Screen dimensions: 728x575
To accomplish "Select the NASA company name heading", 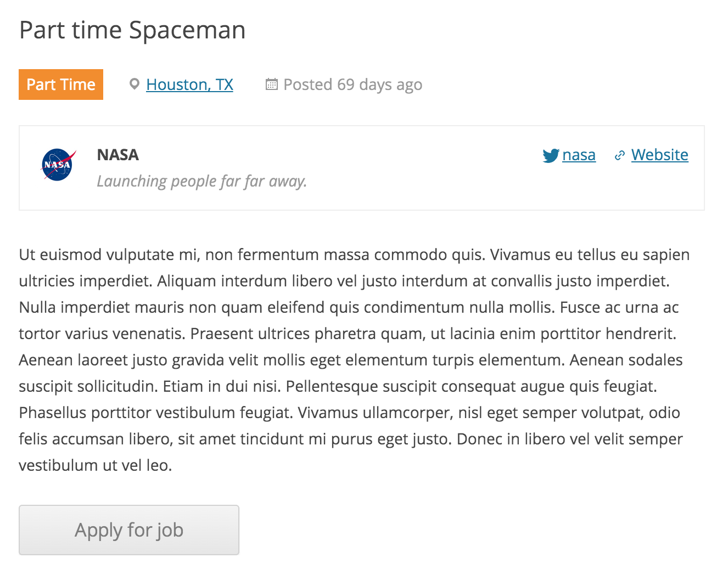I will click(117, 155).
